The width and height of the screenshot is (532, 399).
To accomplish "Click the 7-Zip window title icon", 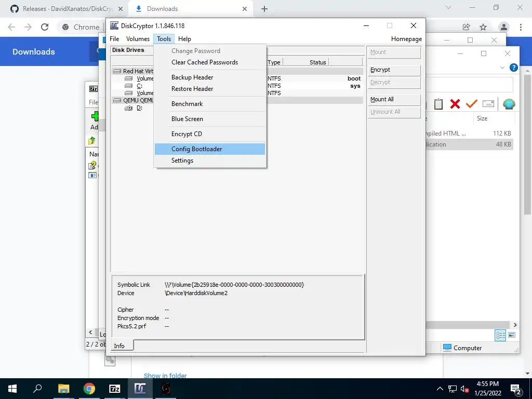I will pyautogui.click(x=94, y=89).
